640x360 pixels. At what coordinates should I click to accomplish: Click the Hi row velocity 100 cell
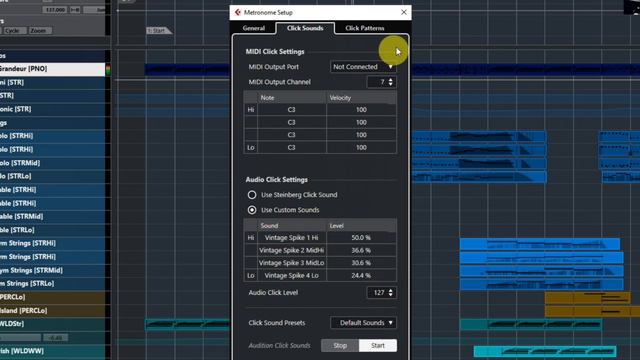[361, 110]
